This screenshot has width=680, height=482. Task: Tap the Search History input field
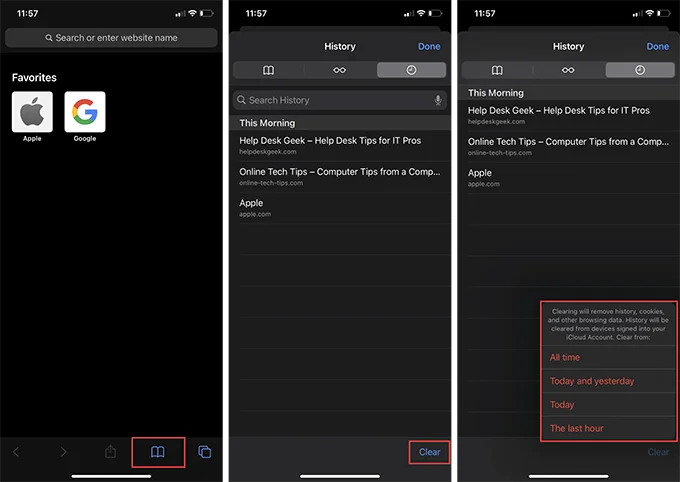(x=340, y=100)
